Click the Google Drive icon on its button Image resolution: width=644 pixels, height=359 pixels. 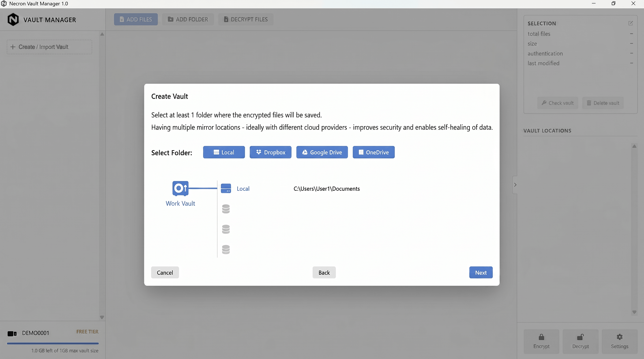pyautogui.click(x=305, y=152)
